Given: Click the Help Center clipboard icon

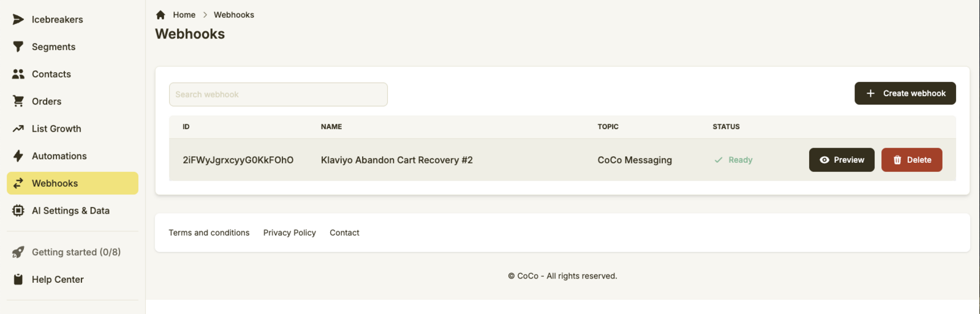Looking at the screenshot, I should (18, 279).
